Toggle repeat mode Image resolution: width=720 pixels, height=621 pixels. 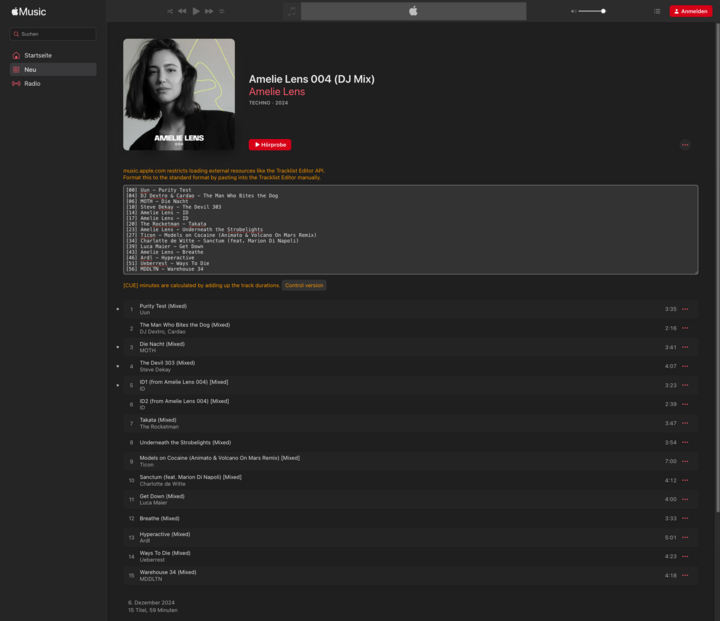(222, 11)
